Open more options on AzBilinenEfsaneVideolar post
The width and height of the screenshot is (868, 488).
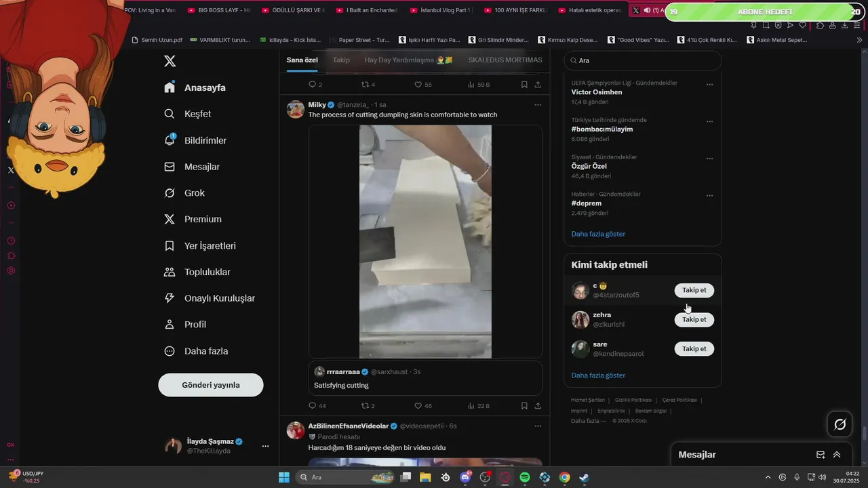[538, 426]
